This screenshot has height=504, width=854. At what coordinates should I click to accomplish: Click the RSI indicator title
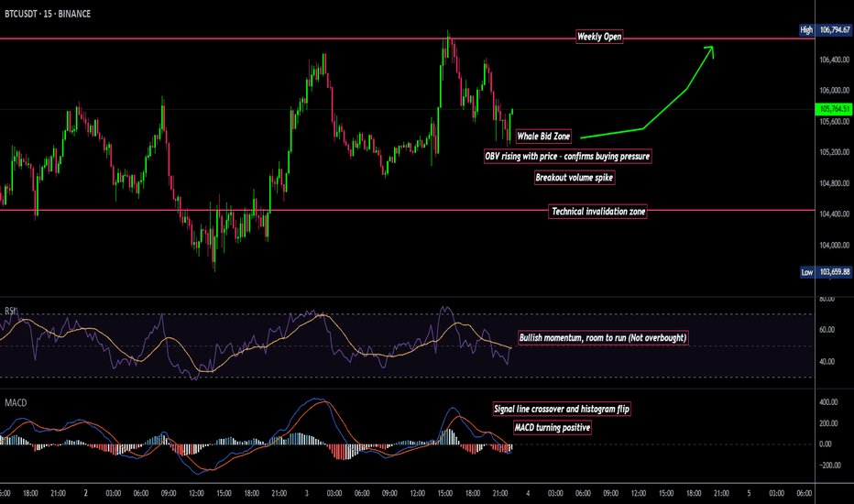[x=10, y=312]
